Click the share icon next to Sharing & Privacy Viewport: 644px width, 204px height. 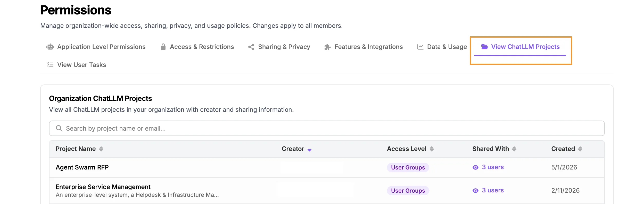251,47
